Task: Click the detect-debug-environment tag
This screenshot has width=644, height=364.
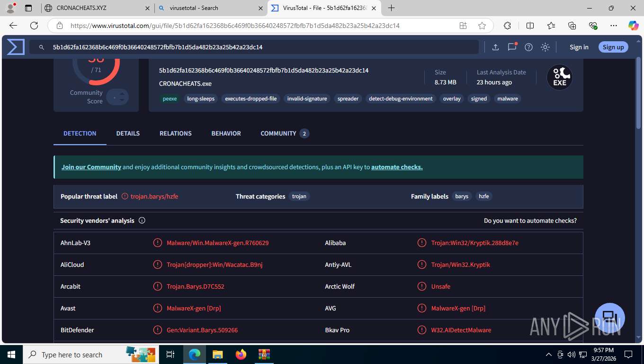Action: coord(401,99)
